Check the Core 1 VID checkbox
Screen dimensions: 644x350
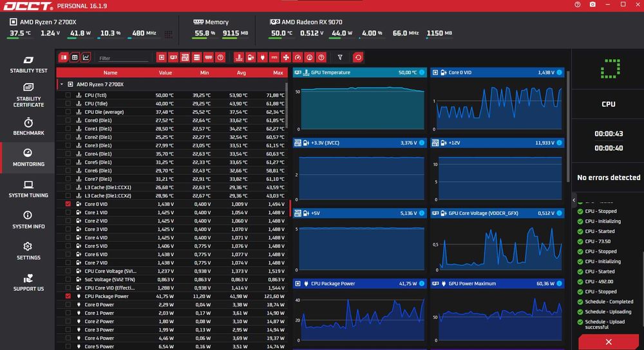click(x=68, y=212)
